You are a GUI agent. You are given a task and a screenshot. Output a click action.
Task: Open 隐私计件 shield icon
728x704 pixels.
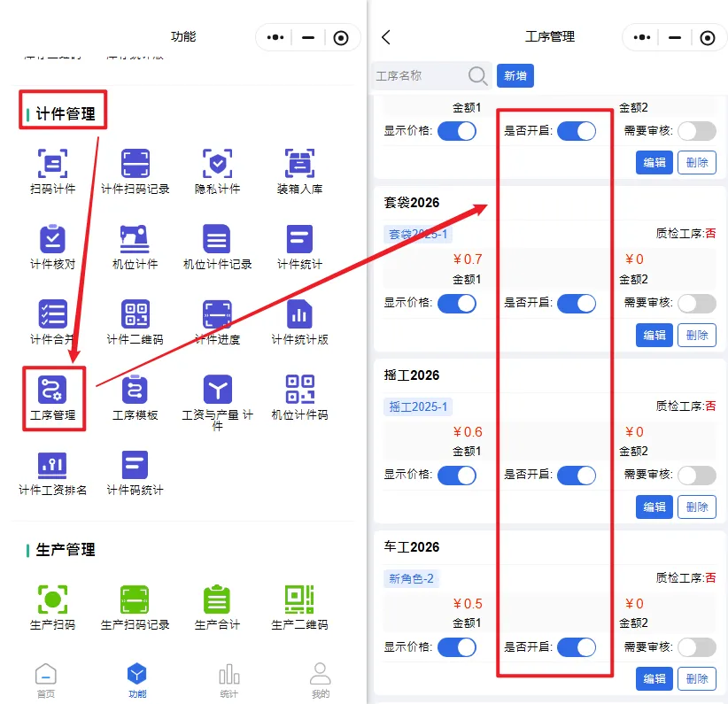(217, 164)
